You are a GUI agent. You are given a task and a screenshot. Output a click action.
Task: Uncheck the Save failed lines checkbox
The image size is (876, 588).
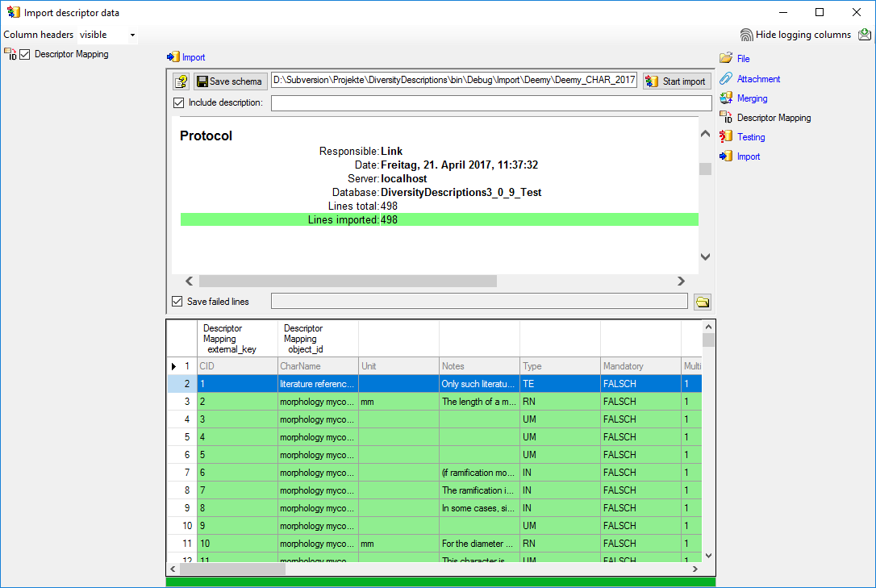178,302
